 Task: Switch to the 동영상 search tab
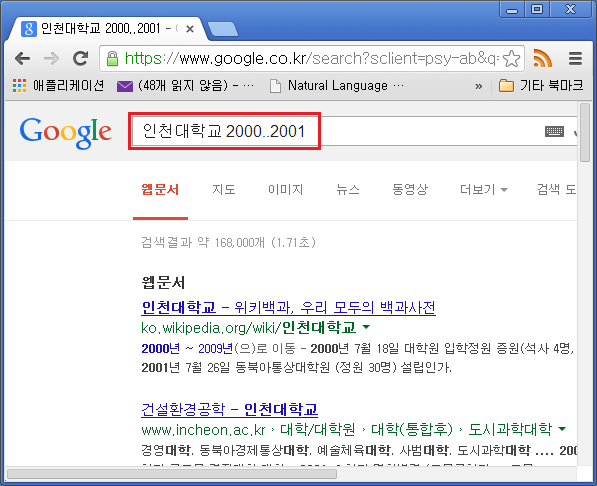point(410,190)
